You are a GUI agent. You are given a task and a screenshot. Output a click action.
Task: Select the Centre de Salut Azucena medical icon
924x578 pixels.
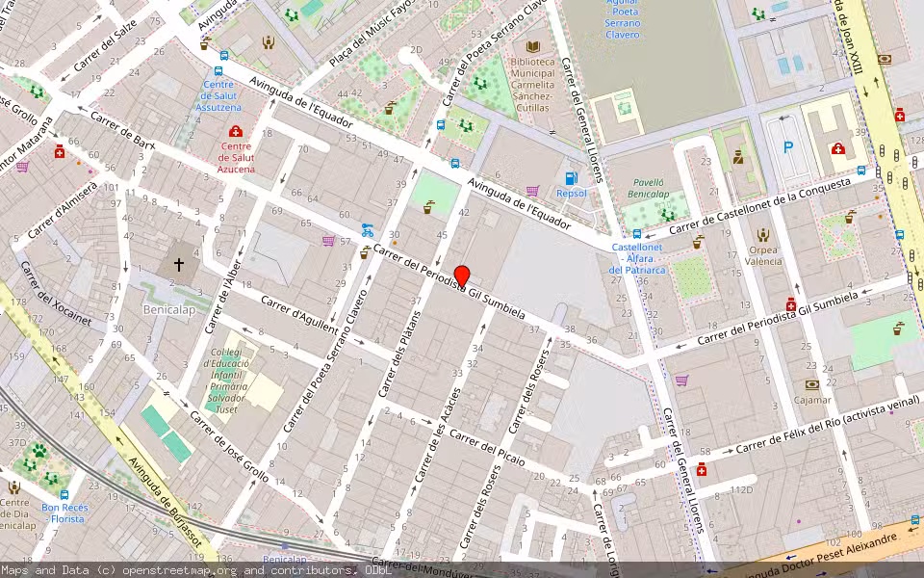point(236,131)
